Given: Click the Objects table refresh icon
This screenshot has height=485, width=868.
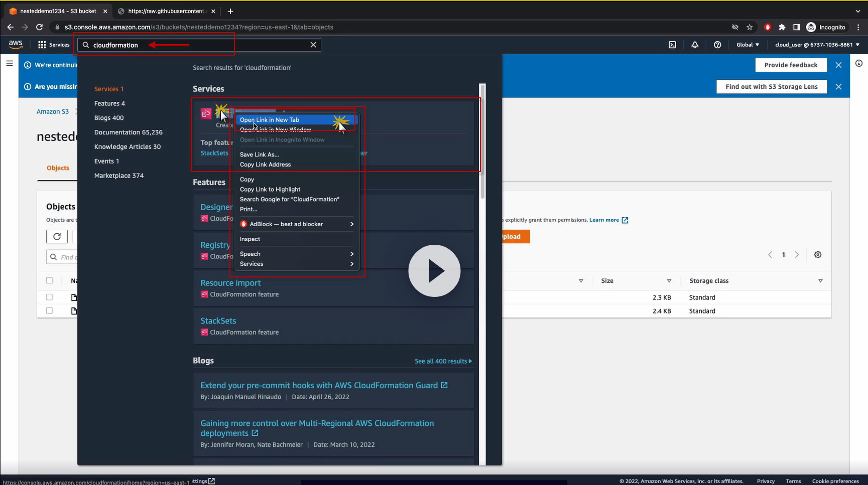Looking at the screenshot, I should click(x=57, y=236).
